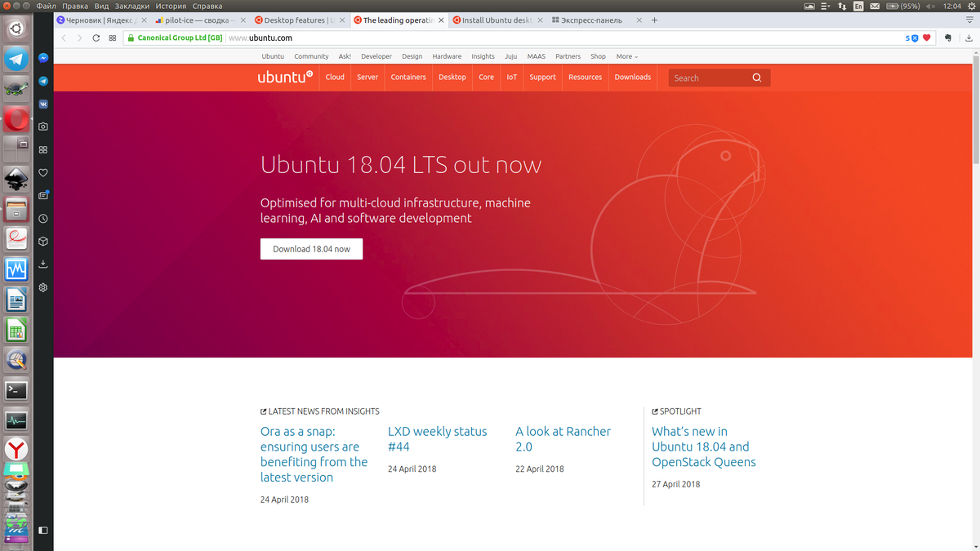
Task: Open Personal News in the sidebar
Action: [43, 195]
